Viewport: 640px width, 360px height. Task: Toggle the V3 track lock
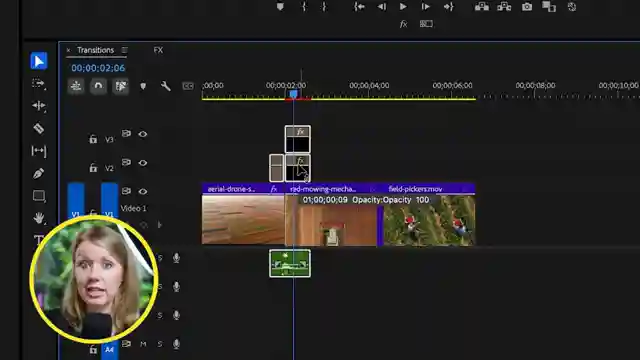pyautogui.click(x=93, y=139)
